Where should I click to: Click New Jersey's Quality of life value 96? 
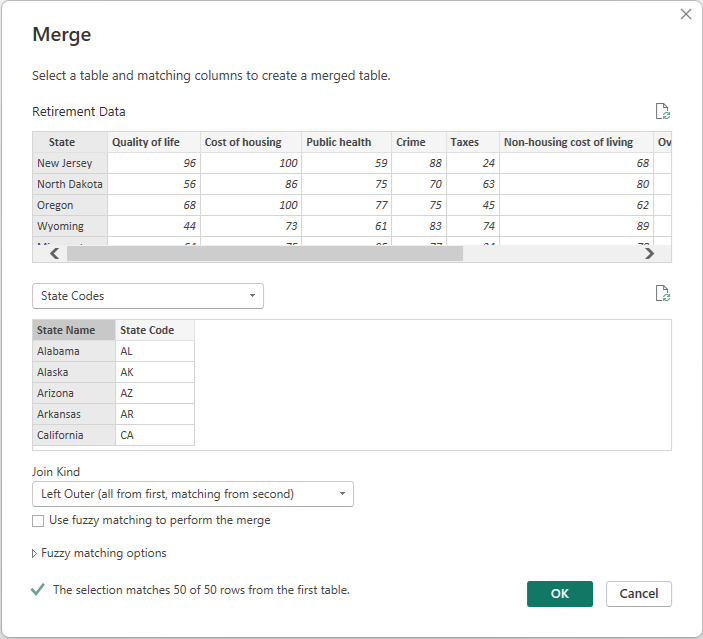tap(154, 163)
